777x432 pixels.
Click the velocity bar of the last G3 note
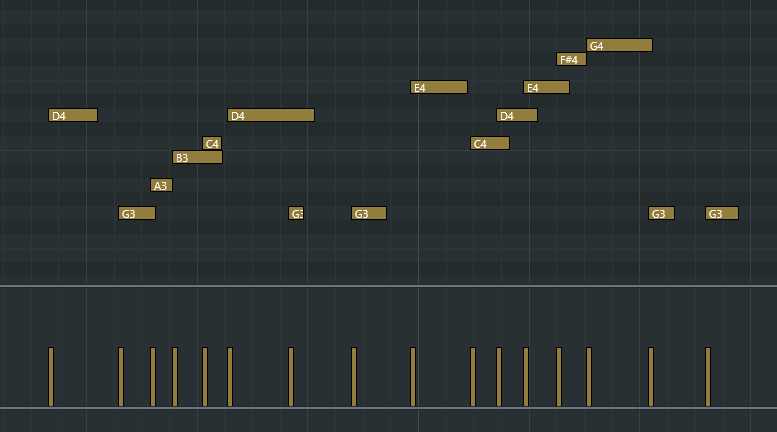coord(708,377)
